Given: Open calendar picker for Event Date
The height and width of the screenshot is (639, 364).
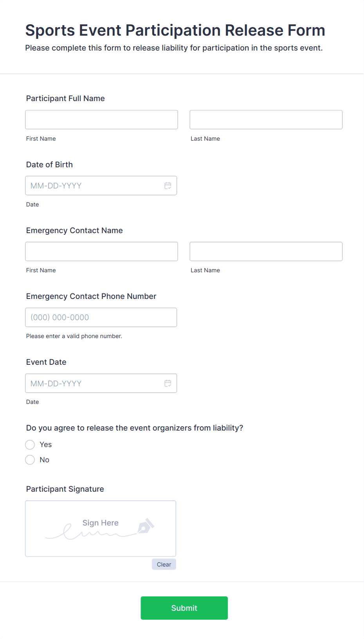Looking at the screenshot, I should coord(168,383).
